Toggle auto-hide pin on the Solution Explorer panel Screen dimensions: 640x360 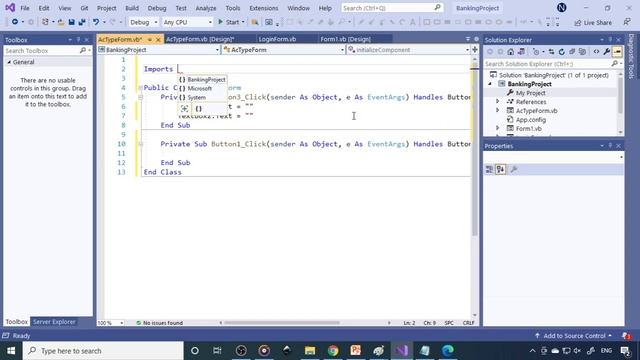[x=610, y=40]
